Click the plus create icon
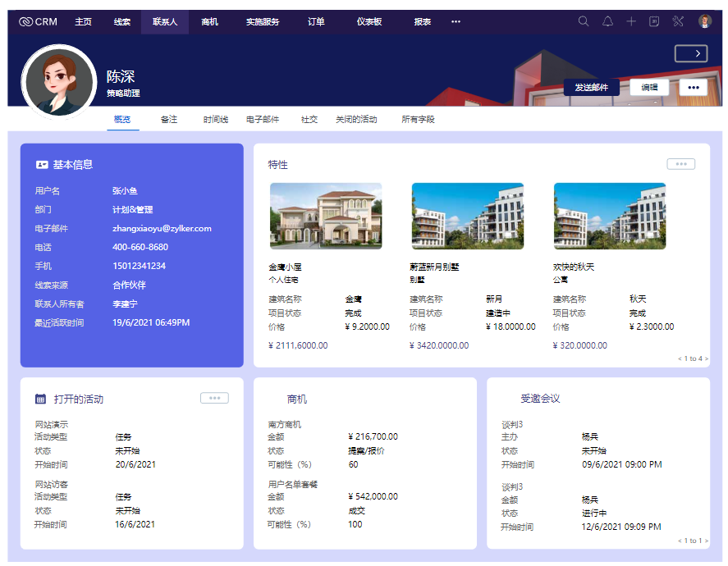 pyautogui.click(x=630, y=21)
